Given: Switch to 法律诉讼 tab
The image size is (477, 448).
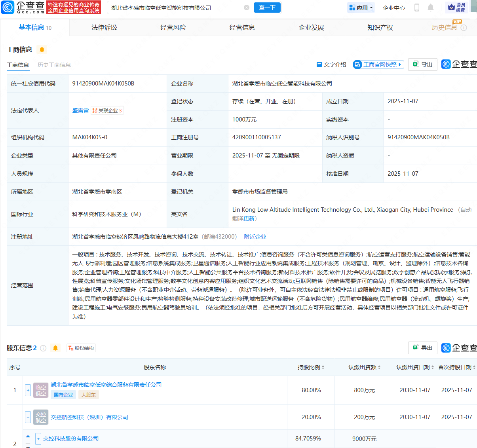Looking at the screenshot, I should (104, 27).
